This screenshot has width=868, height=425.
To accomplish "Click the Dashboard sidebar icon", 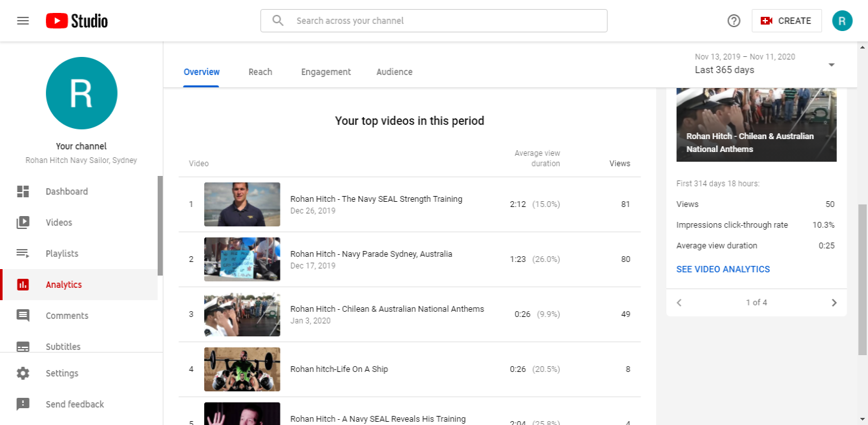I will coord(23,191).
